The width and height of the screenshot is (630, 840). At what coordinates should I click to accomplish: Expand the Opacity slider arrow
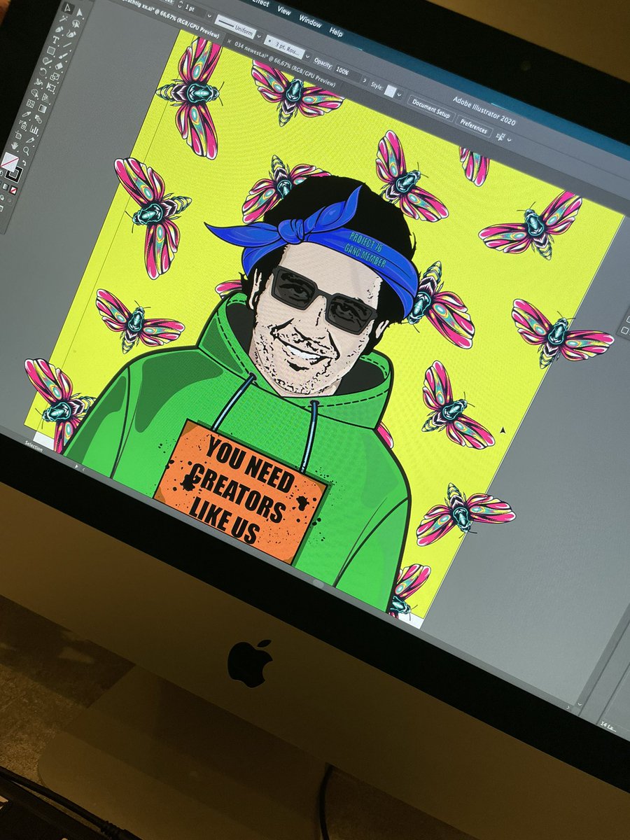pos(364,80)
